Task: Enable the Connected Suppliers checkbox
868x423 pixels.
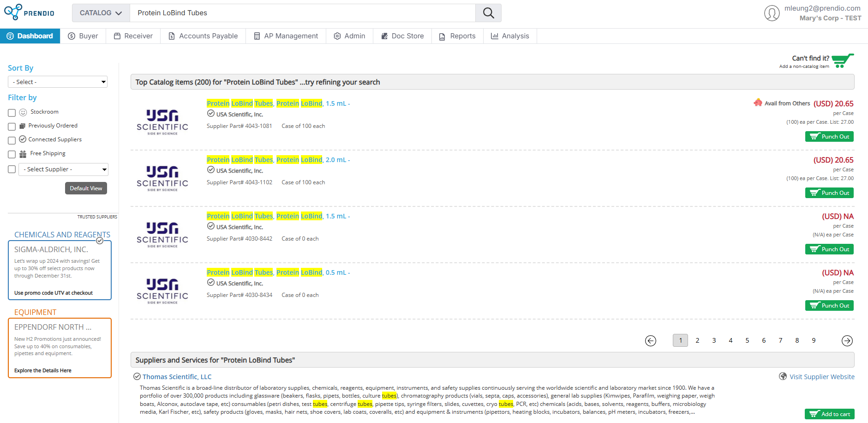Action: (x=12, y=140)
